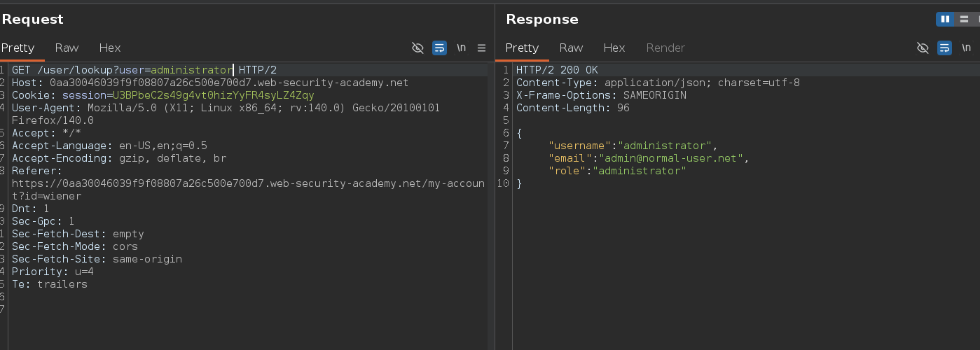Switch to the Request Pretty tab

click(x=18, y=48)
